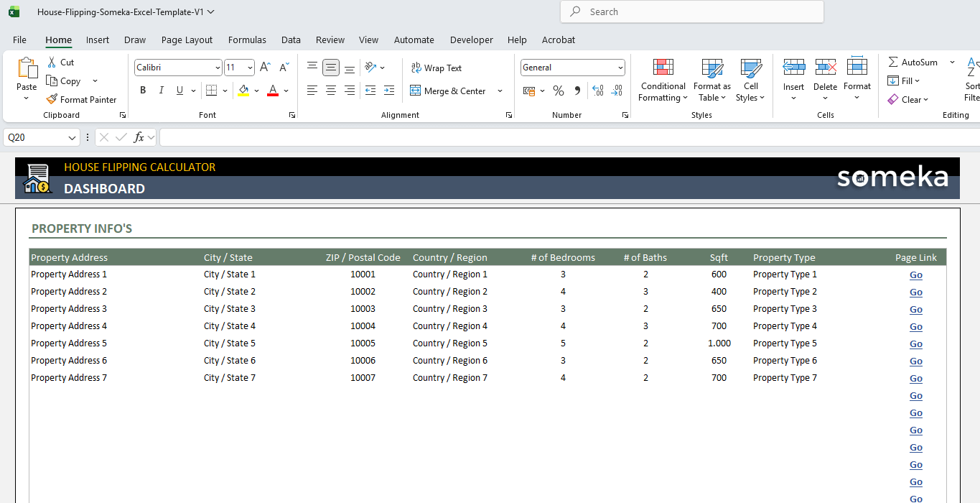Select the Center horizontal alignment icon

331,91
